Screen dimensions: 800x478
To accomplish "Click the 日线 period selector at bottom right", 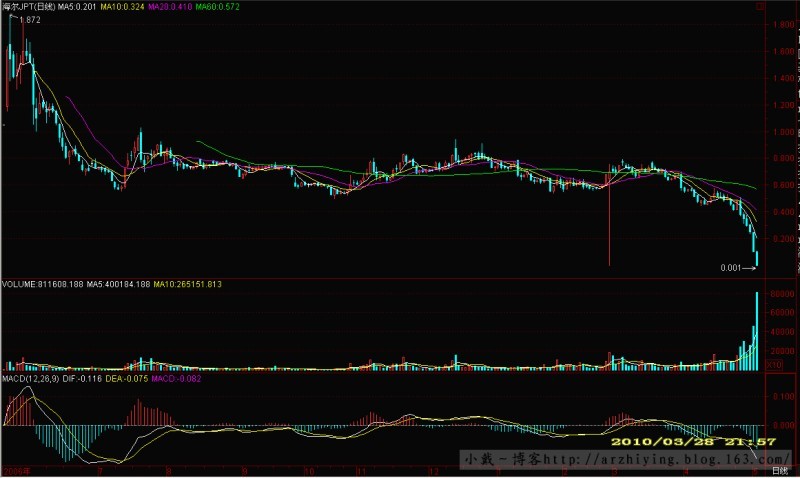I will pos(781,469).
